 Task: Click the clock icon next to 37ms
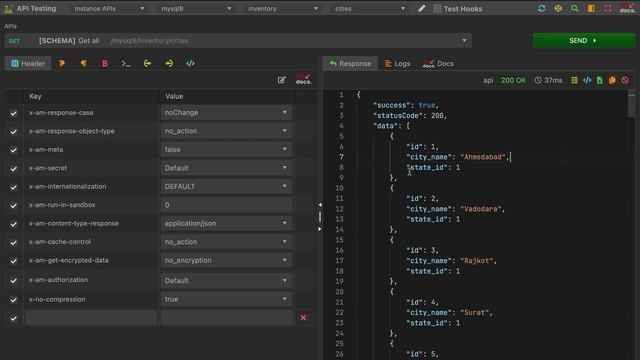[x=538, y=80]
